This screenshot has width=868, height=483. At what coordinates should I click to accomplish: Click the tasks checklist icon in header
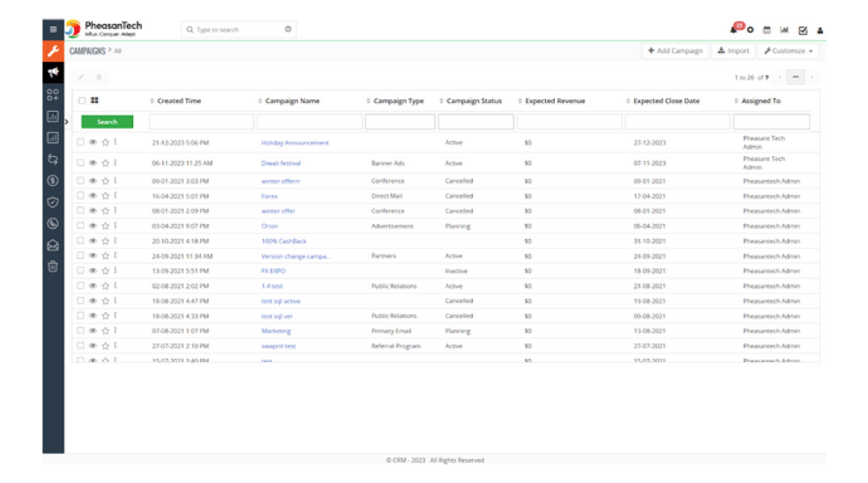803,30
